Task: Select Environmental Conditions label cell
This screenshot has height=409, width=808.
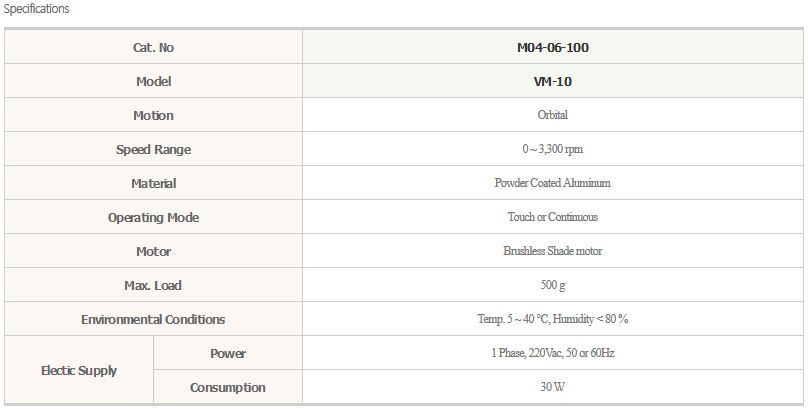Action: click(153, 320)
